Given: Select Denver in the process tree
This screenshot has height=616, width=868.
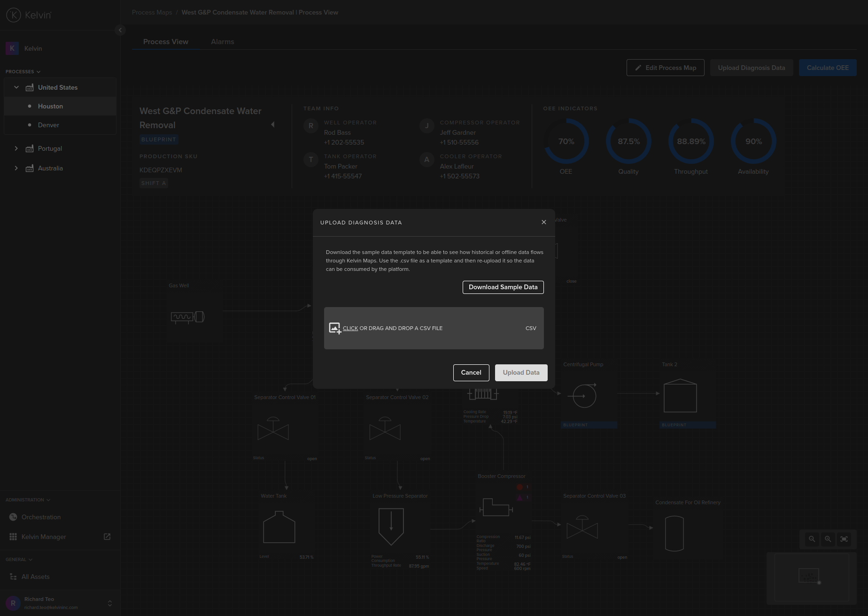Looking at the screenshot, I should [x=48, y=125].
